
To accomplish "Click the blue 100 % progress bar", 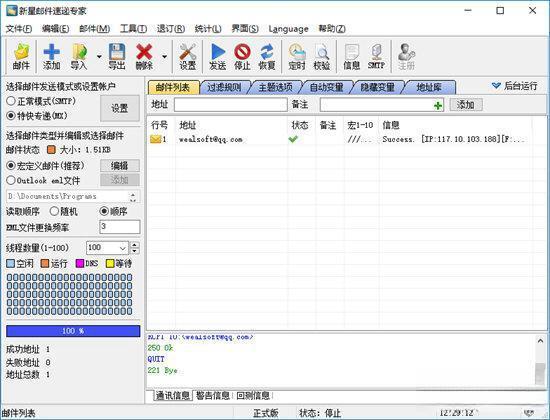I will (x=73, y=331).
